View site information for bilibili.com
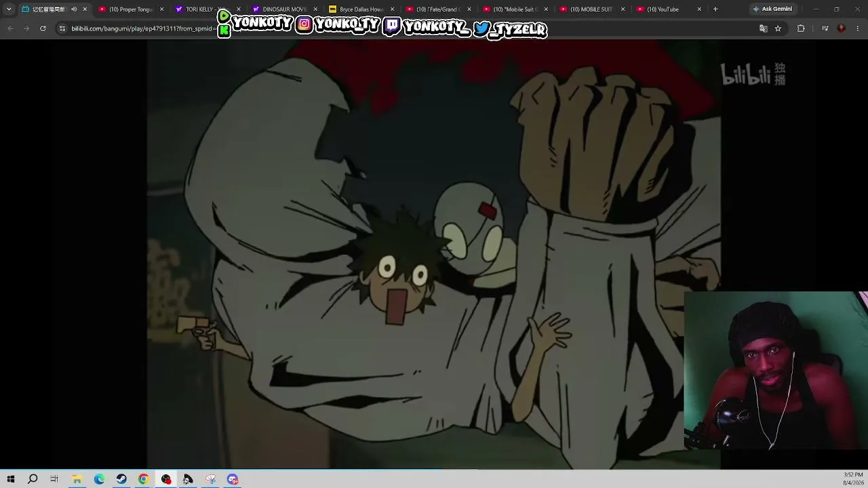 [x=62, y=28]
